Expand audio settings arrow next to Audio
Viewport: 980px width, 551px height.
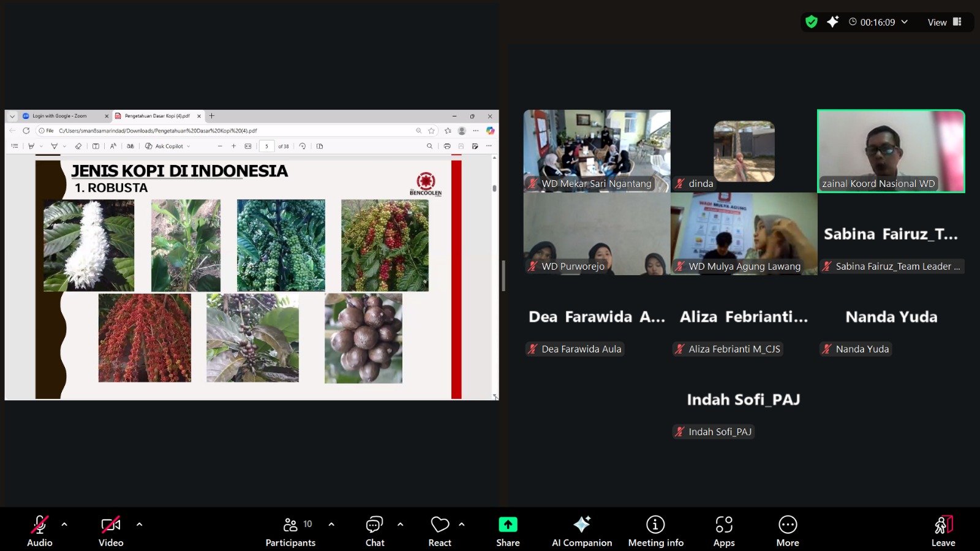(64, 525)
